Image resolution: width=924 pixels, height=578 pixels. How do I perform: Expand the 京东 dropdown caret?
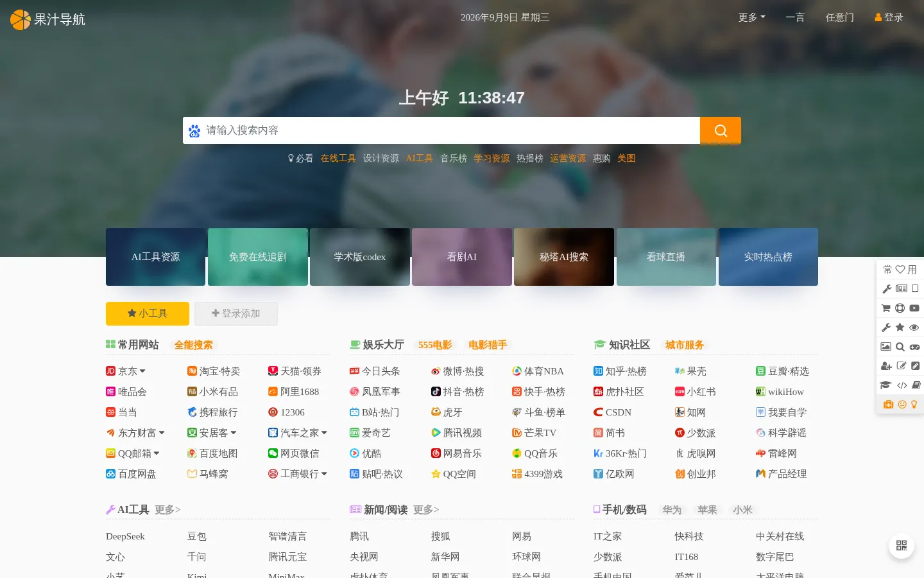click(x=142, y=371)
